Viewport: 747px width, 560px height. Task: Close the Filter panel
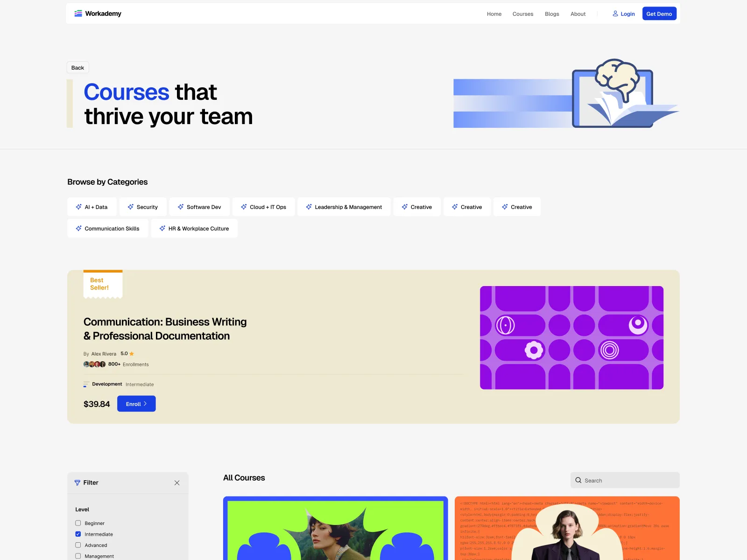[x=177, y=483]
